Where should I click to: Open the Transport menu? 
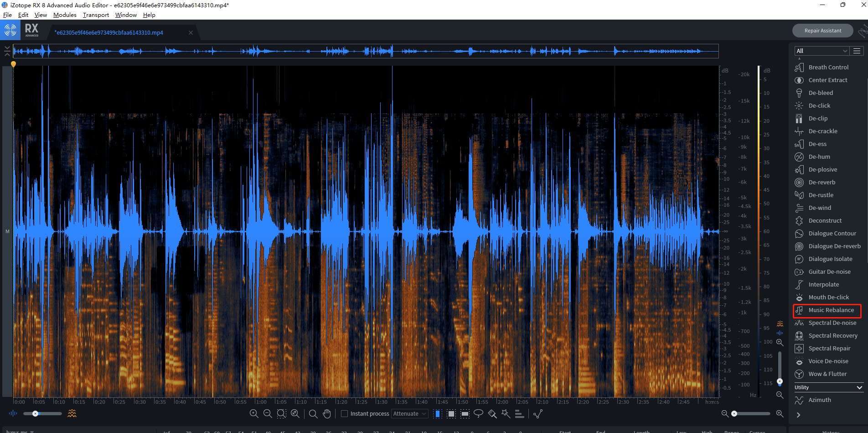tap(96, 15)
